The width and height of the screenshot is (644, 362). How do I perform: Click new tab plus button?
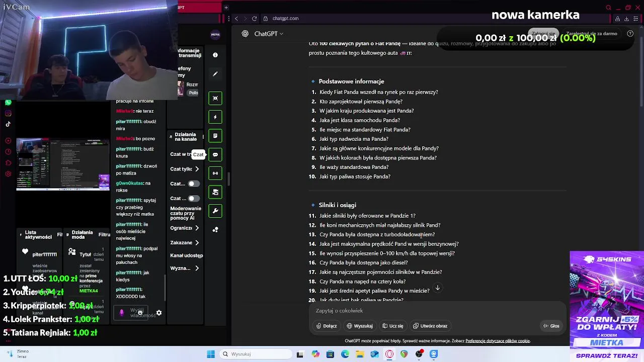[x=226, y=8]
